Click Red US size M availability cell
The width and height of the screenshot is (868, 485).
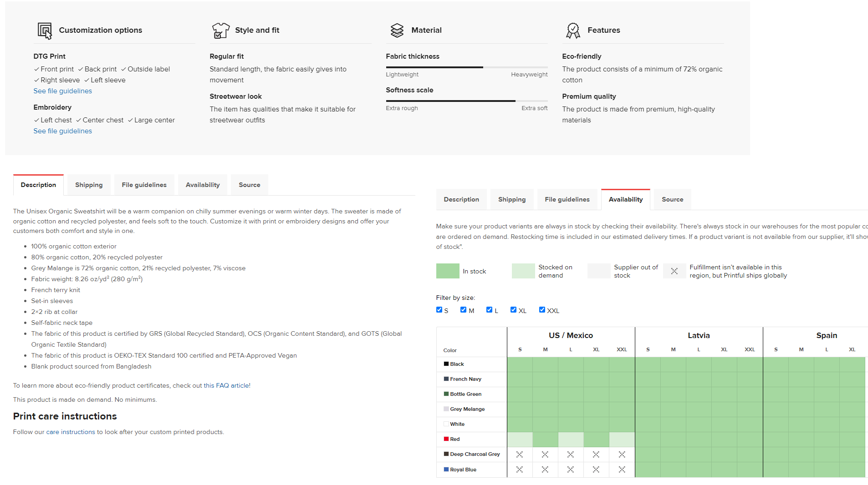coord(545,440)
